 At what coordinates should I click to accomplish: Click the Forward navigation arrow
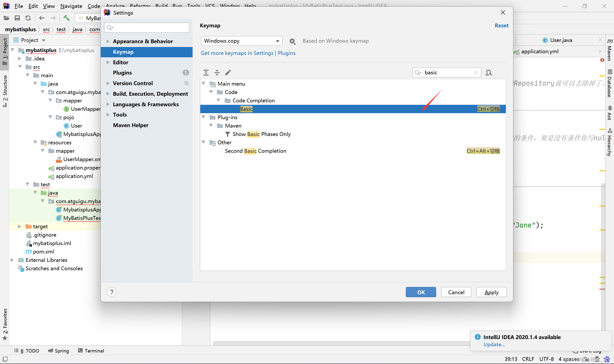tap(53, 18)
